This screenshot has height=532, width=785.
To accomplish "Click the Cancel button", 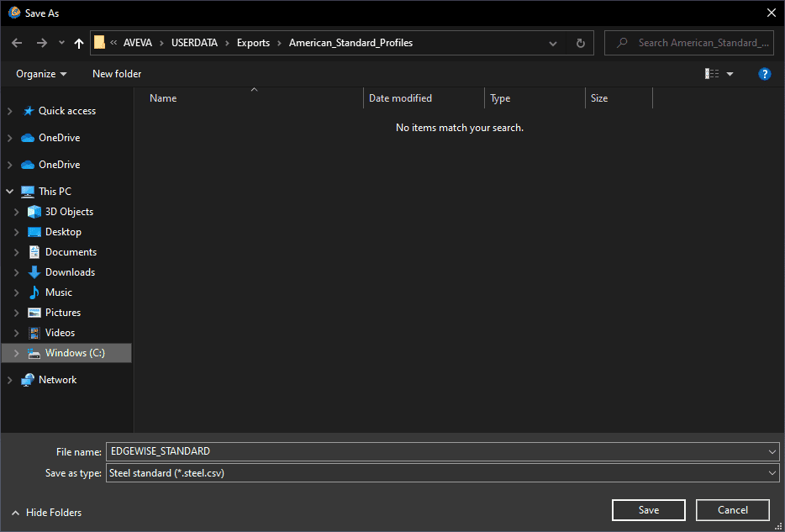I will point(732,510).
